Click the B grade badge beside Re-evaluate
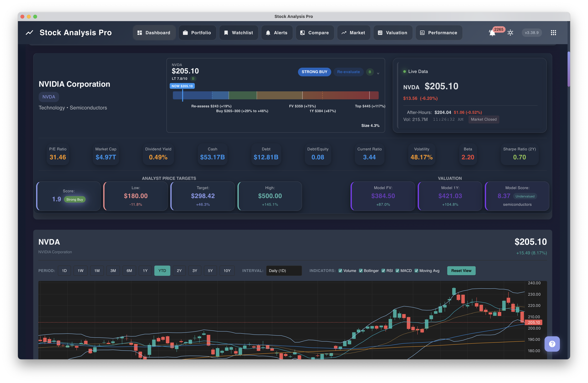 pyautogui.click(x=370, y=72)
